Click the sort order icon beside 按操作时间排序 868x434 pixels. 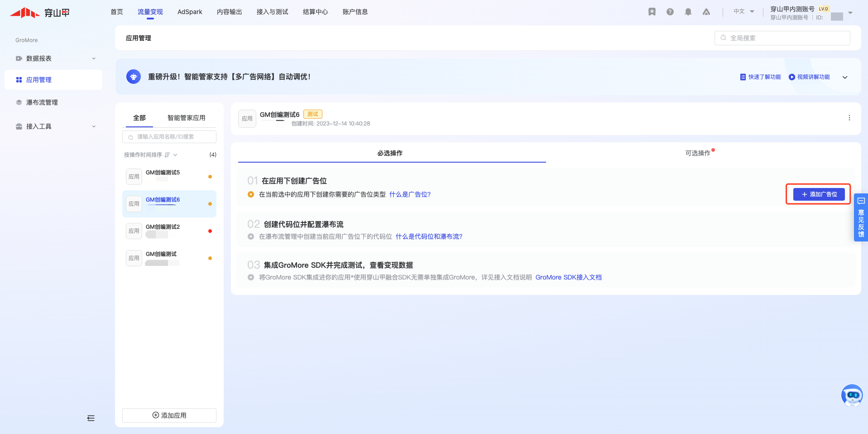point(167,155)
